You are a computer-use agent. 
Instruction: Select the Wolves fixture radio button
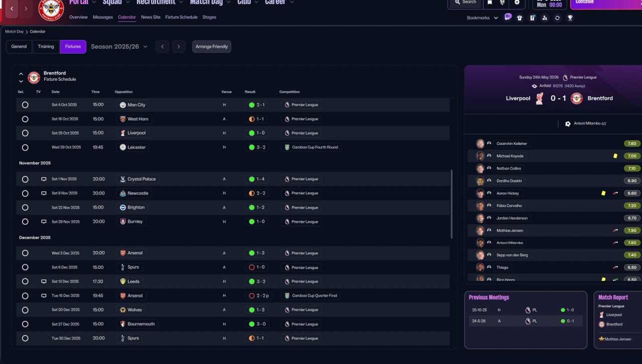25,310
